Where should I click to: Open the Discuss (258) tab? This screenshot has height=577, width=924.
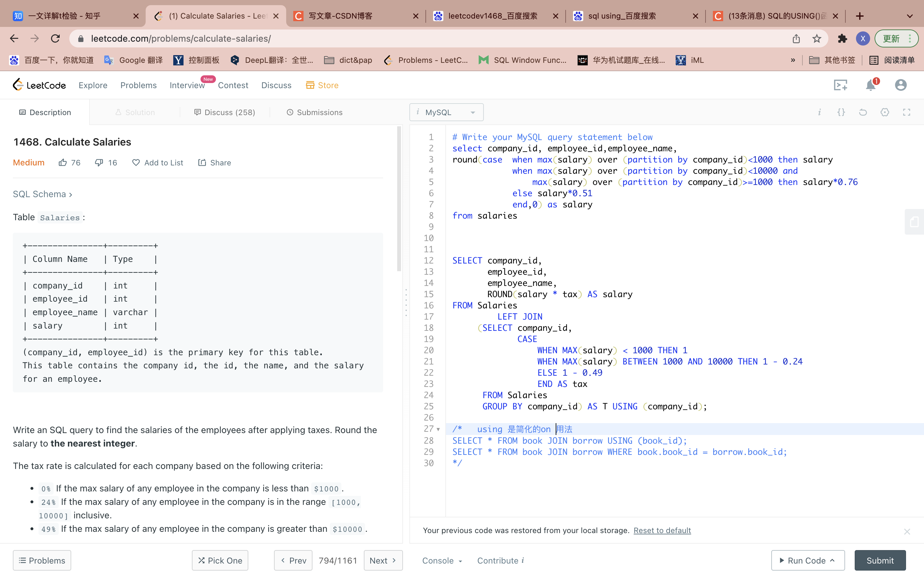click(x=225, y=112)
